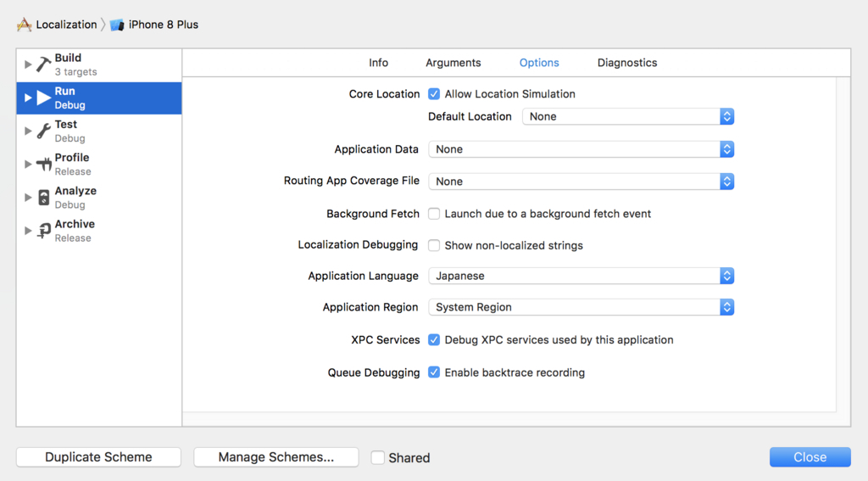Click the iPhone 8 Plus device icon
The height and width of the screenshot is (481, 868).
117,25
